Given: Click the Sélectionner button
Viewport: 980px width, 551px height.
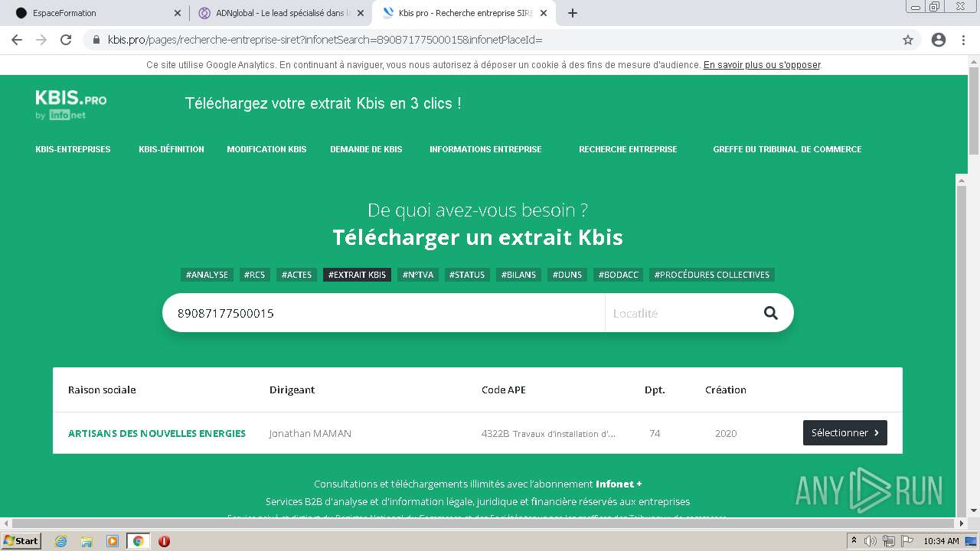Looking at the screenshot, I should click(x=845, y=432).
